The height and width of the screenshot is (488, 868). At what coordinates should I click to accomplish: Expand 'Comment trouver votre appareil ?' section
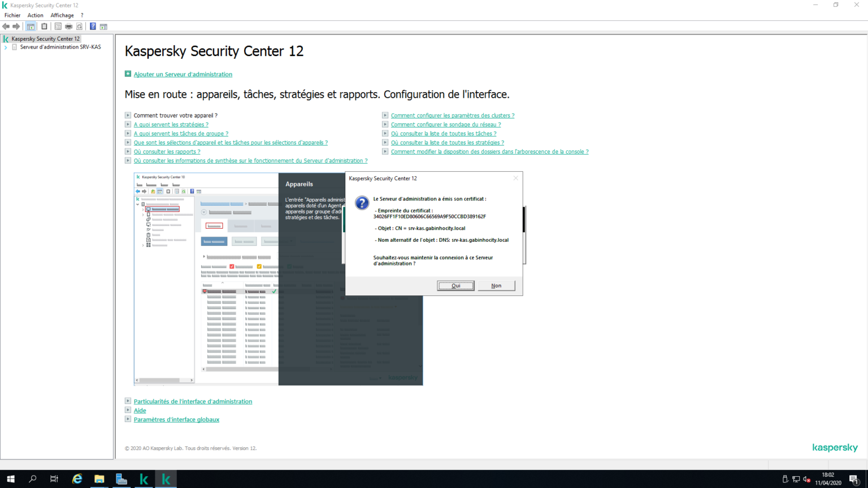tap(128, 115)
